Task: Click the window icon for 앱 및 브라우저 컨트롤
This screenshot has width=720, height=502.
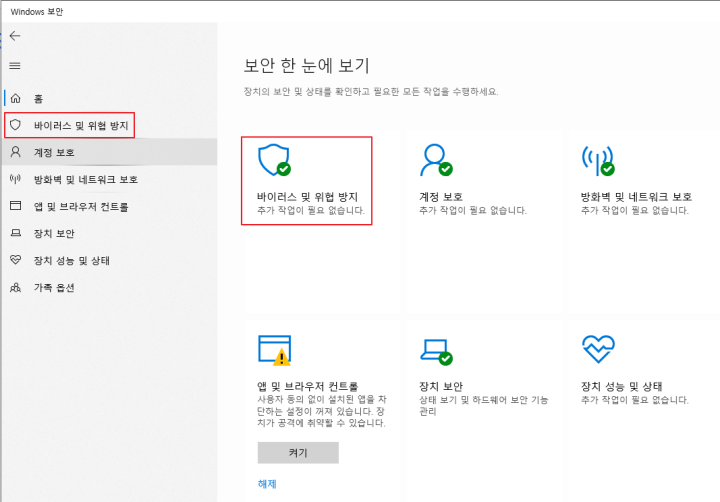Action: click(x=16, y=206)
